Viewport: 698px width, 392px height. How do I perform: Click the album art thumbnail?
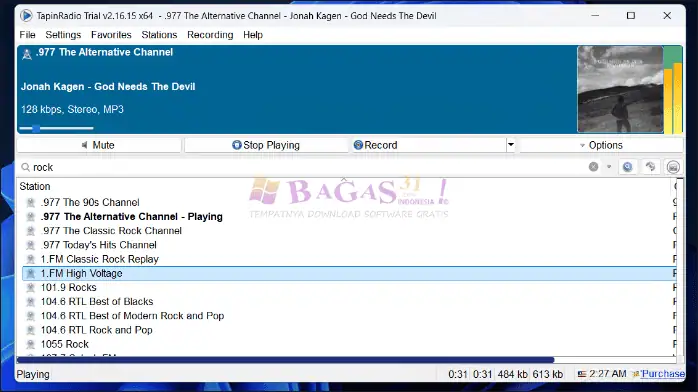point(620,89)
